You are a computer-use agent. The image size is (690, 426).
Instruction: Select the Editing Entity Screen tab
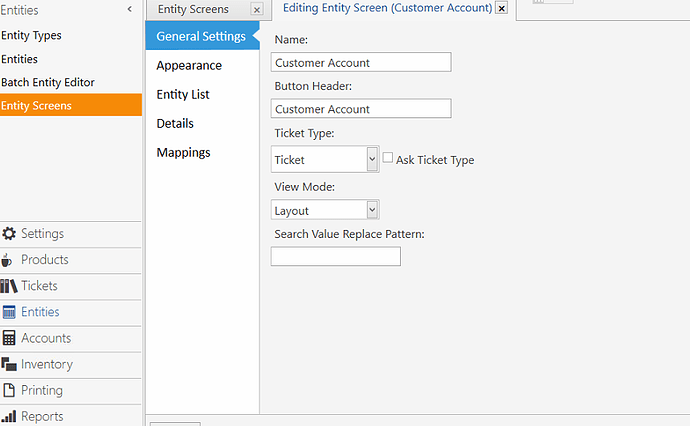coord(387,8)
